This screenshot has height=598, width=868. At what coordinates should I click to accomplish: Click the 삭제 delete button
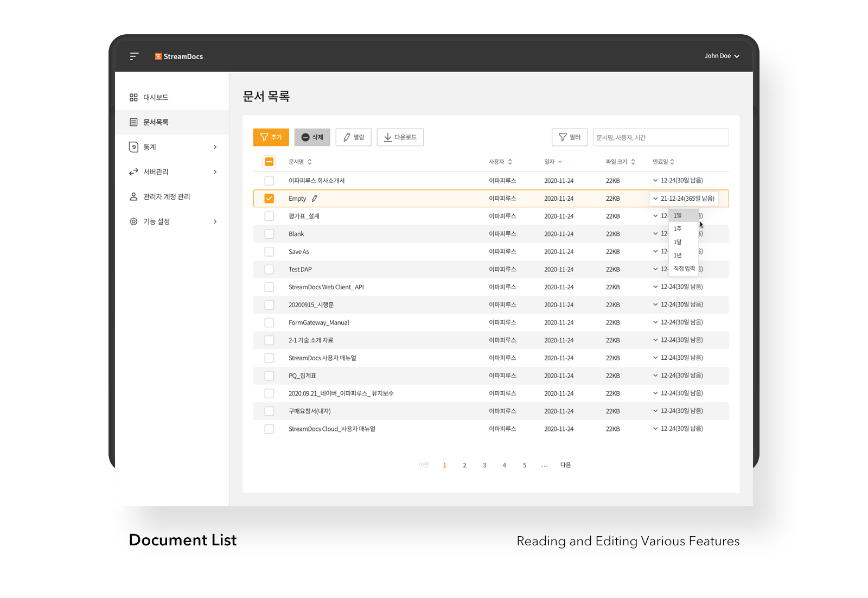[x=312, y=137]
